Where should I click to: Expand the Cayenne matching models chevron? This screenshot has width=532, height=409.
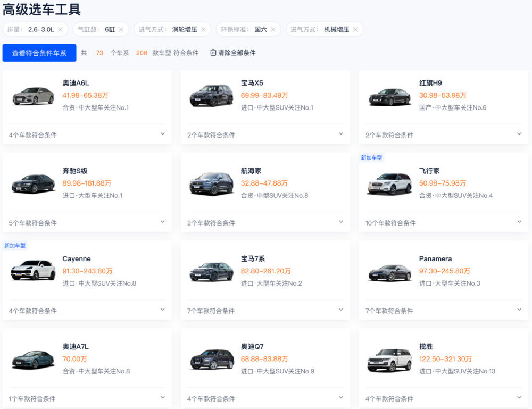click(x=163, y=309)
